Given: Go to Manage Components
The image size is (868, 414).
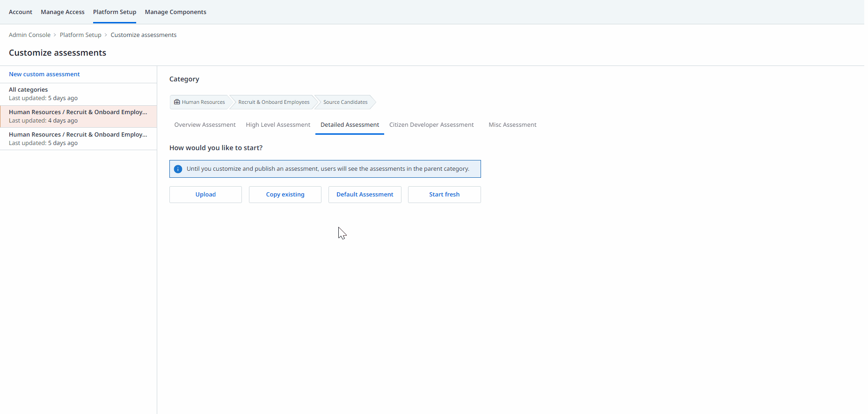Looking at the screenshot, I should point(175,12).
